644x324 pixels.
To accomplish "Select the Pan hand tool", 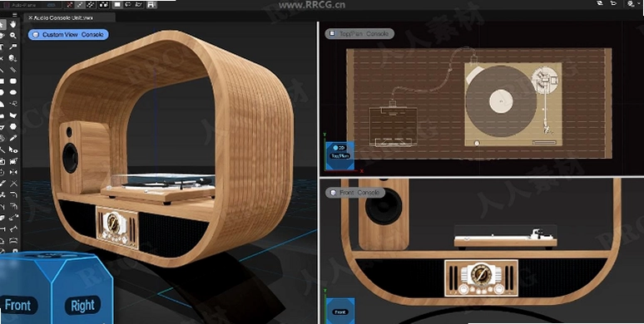I will tap(13, 25).
